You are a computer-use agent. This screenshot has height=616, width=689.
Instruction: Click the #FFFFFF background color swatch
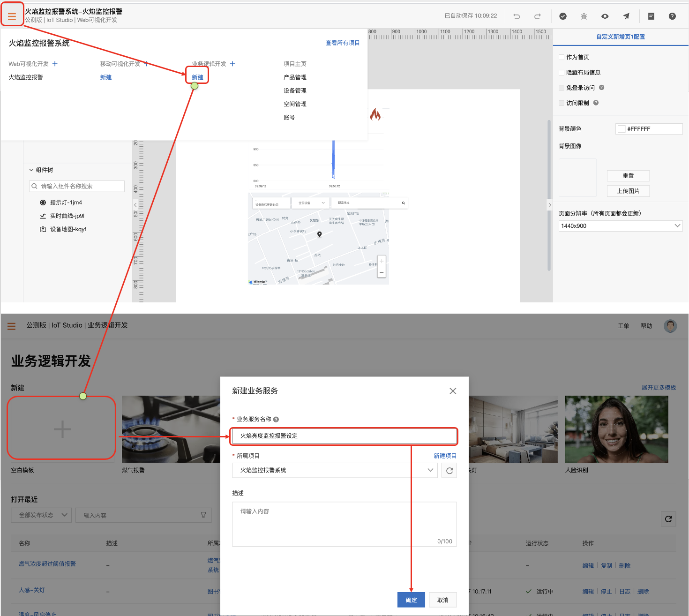[622, 129]
